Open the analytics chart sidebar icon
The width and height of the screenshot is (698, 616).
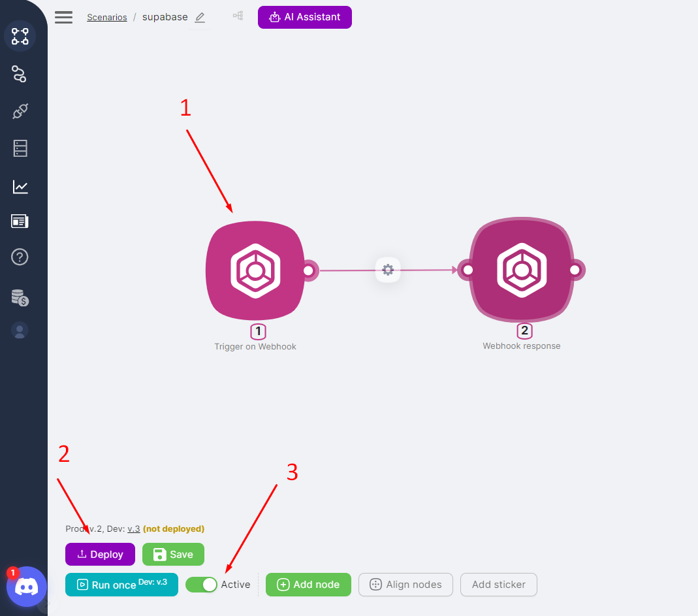click(20, 187)
